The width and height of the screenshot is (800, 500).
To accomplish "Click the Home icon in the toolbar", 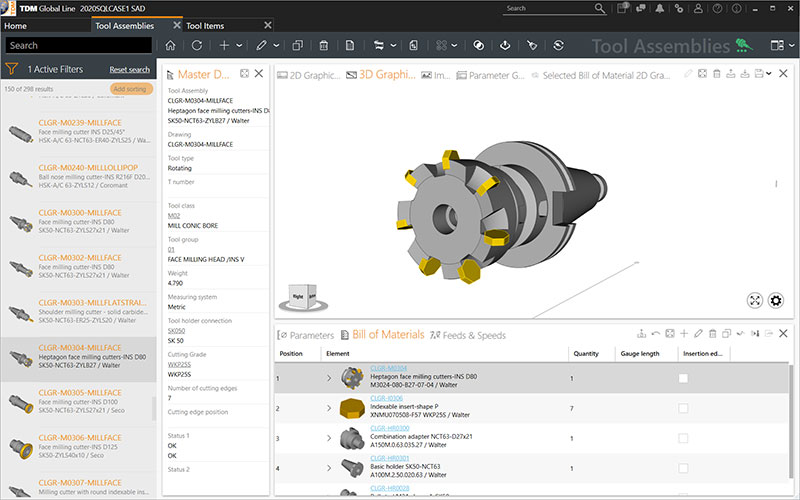I will 170,45.
